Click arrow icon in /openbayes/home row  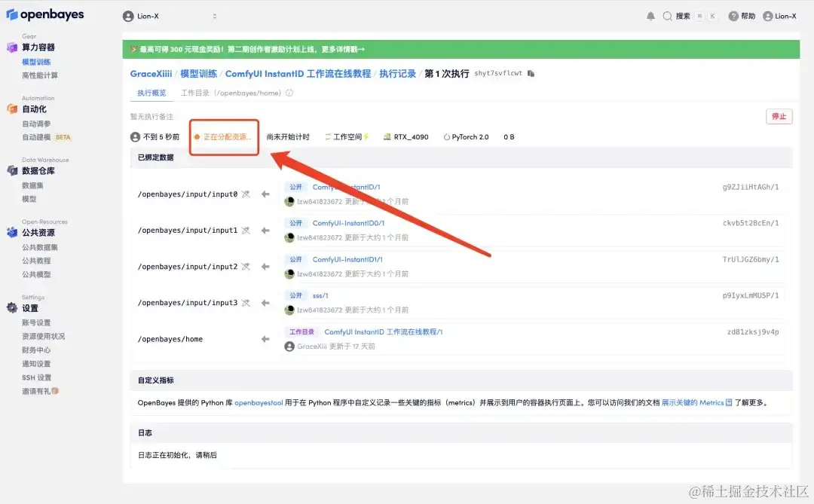tap(265, 339)
